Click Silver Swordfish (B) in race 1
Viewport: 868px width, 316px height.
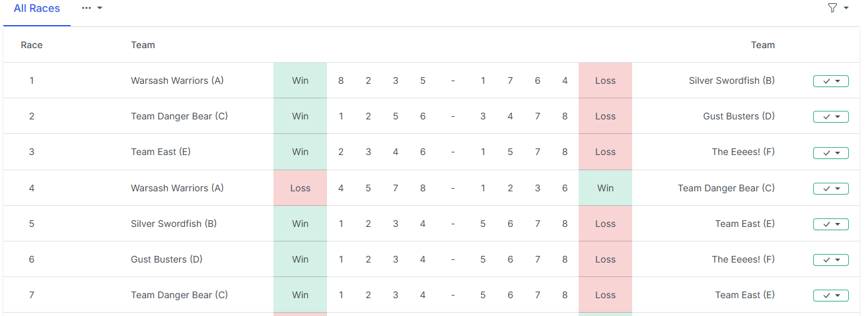coord(731,80)
